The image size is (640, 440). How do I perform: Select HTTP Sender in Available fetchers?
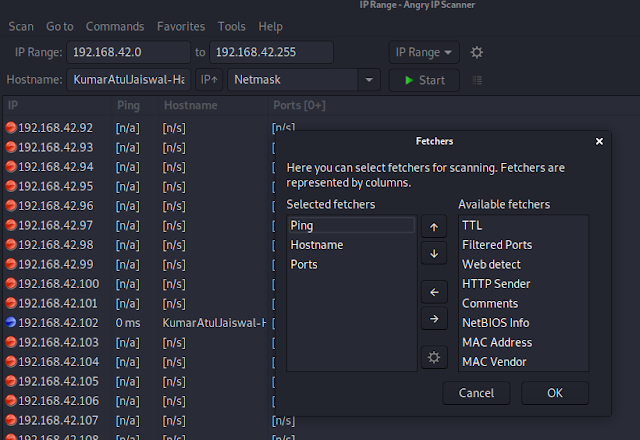pyautogui.click(x=523, y=284)
